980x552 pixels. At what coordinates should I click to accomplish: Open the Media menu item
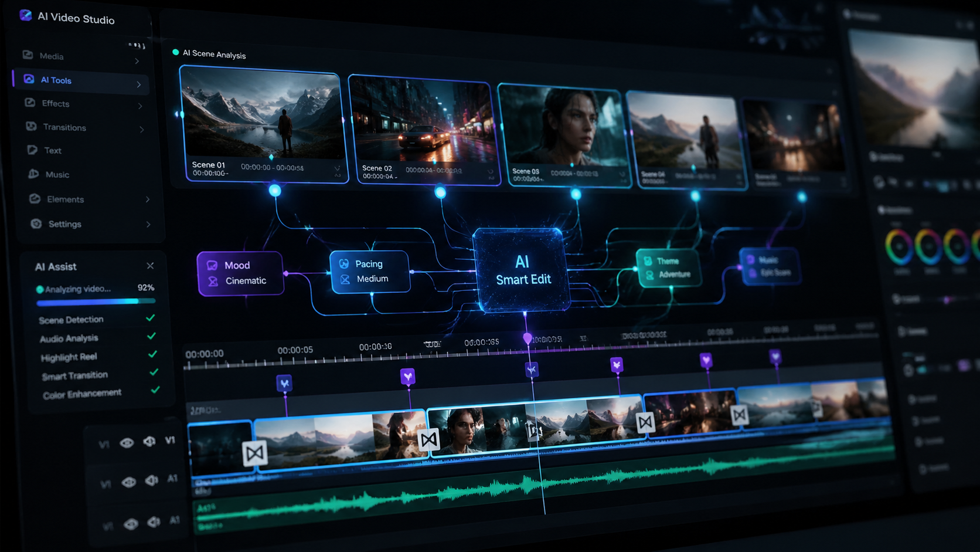(x=81, y=57)
